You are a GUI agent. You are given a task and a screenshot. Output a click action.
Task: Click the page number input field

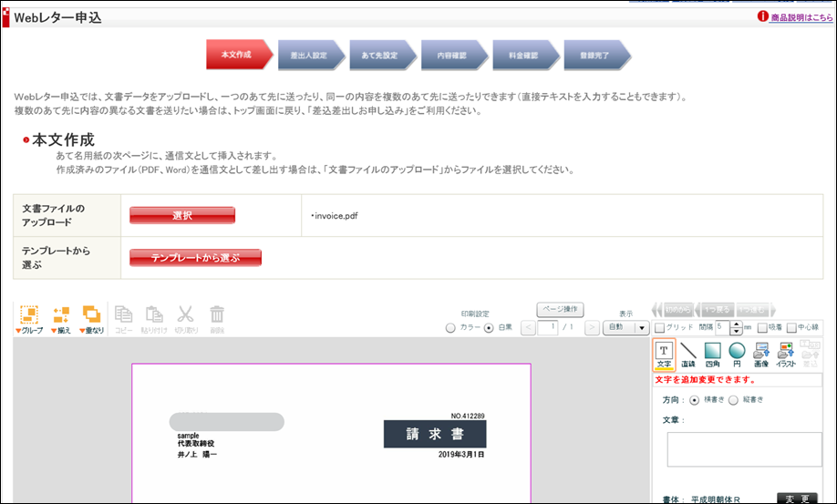pyautogui.click(x=548, y=327)
